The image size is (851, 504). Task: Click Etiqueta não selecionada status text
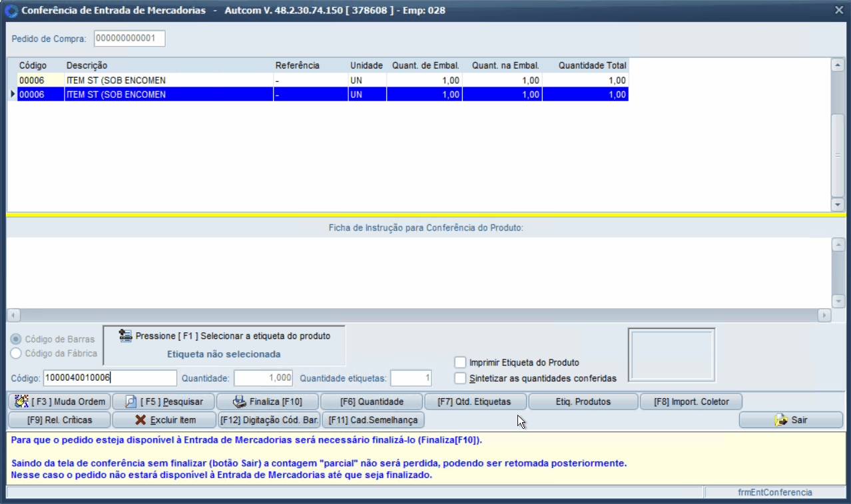click(224, 354)
